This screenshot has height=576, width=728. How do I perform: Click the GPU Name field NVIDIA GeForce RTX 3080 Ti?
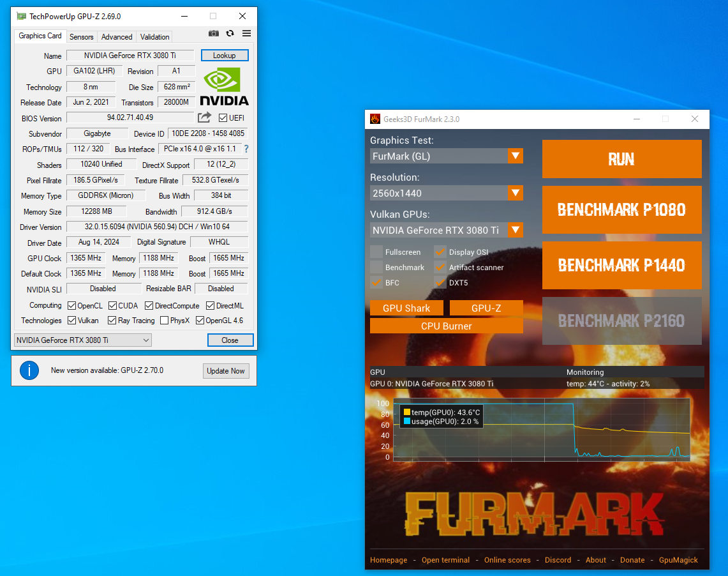(130, 56)
